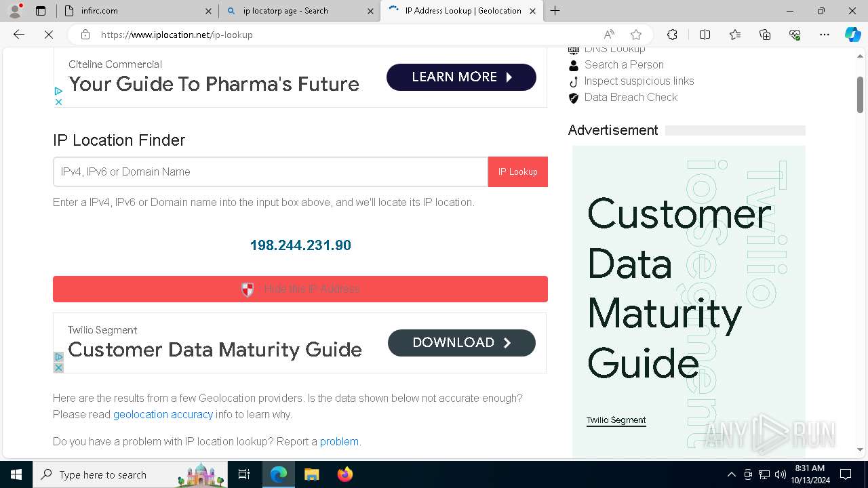
Task: Open the Search a Person link
Action: coord(624,64)
